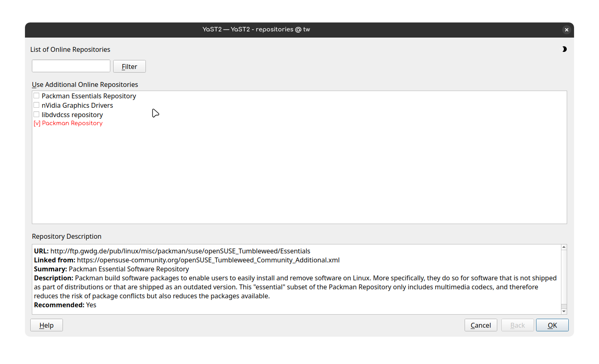Enable libdvdcss repository checkbox

pyautogui.click(x=36, y=115)
